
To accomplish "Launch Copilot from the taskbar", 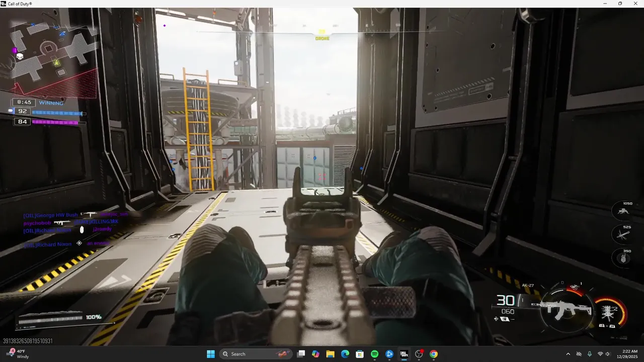I will tap(315, 354).
